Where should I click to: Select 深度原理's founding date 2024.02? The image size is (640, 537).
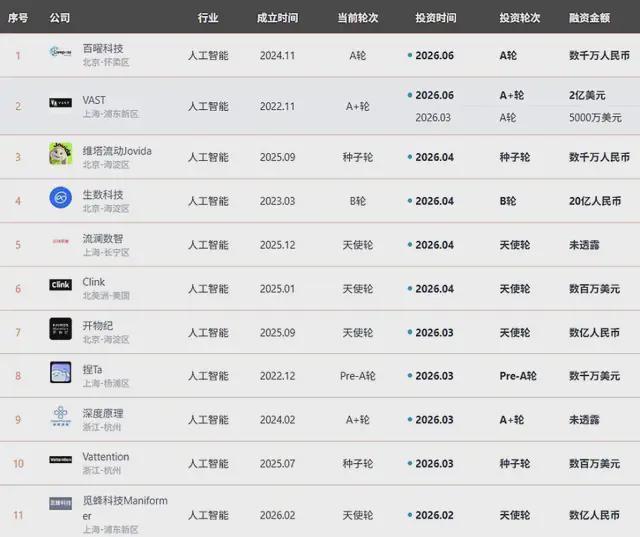pyautogui.click(x=278, y=420)
